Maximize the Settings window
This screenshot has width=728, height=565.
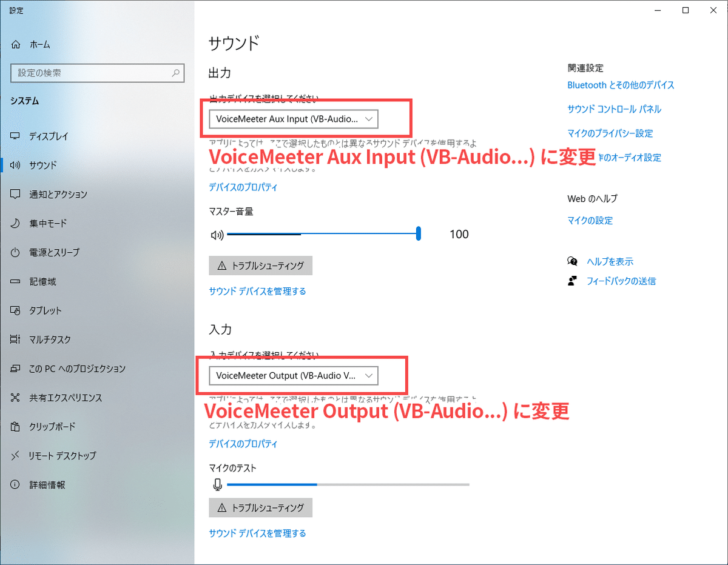click(x=686, y=10)
